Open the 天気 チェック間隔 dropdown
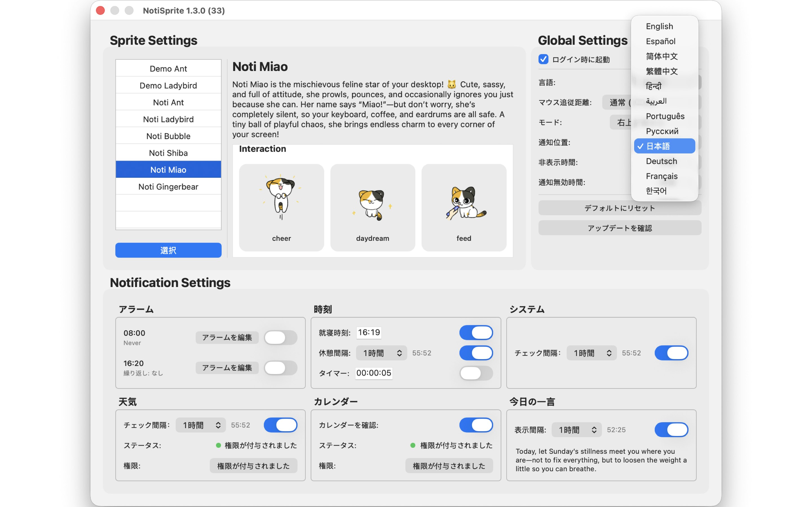Screen dimensions: 812x507 pyautogui.click(x=201, y=425)
